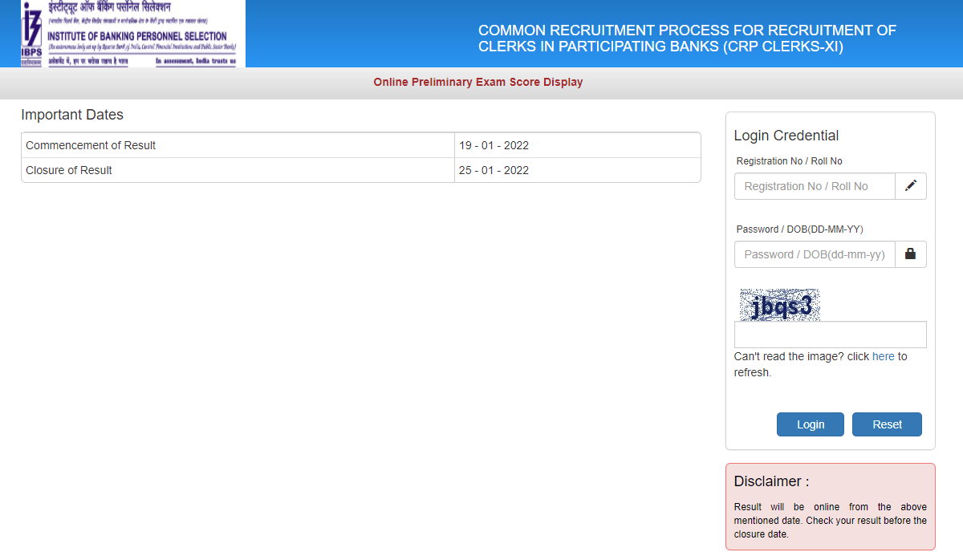Click the jbqs3 captcha image
963x560 pixels.
pos(779,305)
